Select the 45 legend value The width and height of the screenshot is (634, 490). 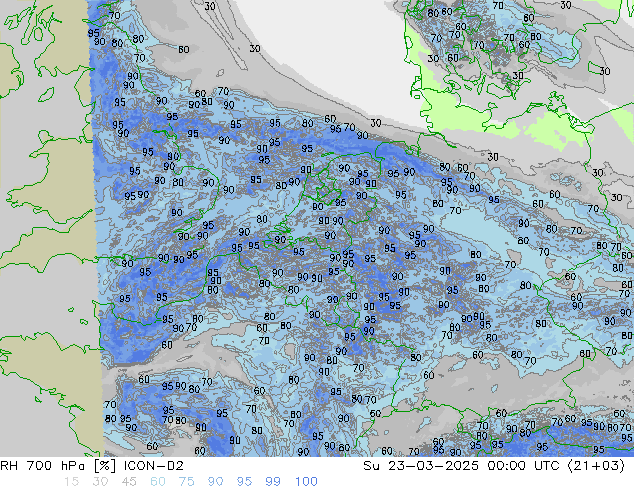(127, 481)
